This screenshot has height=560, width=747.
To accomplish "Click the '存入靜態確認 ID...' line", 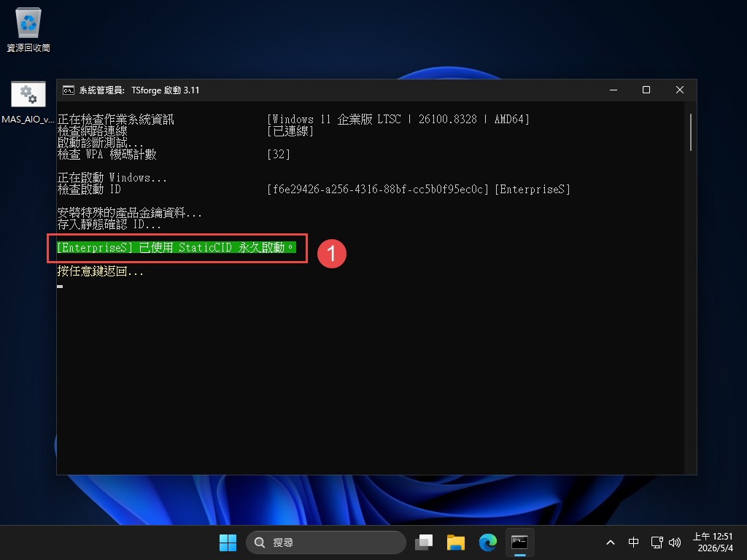I will 109,225.
